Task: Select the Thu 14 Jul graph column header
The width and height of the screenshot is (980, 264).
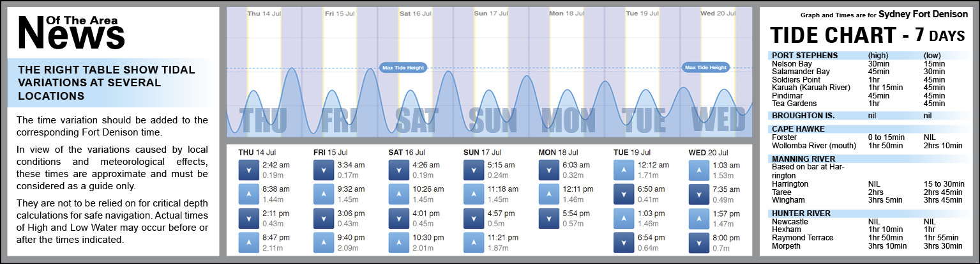Action: (262, 13)
